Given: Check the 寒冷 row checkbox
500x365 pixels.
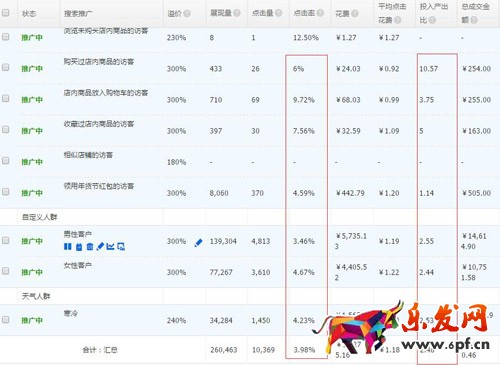Looking at the screenshot, I should (x=6, y=319).
